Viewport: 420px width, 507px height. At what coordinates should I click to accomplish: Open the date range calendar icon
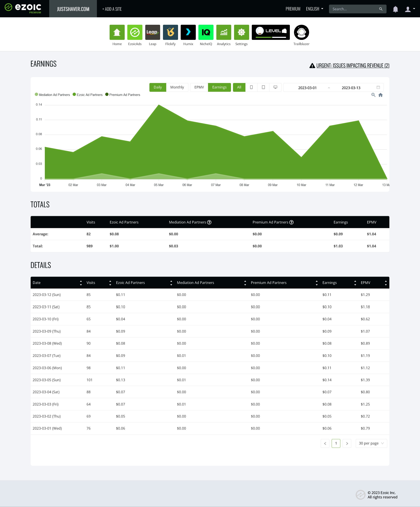[378, 87]
